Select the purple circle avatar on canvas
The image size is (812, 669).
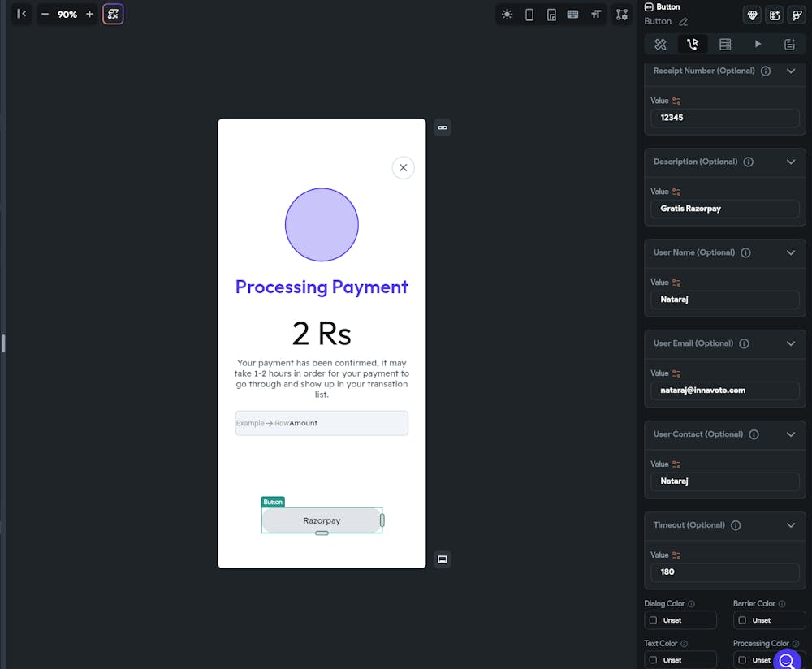click(322, 225)
